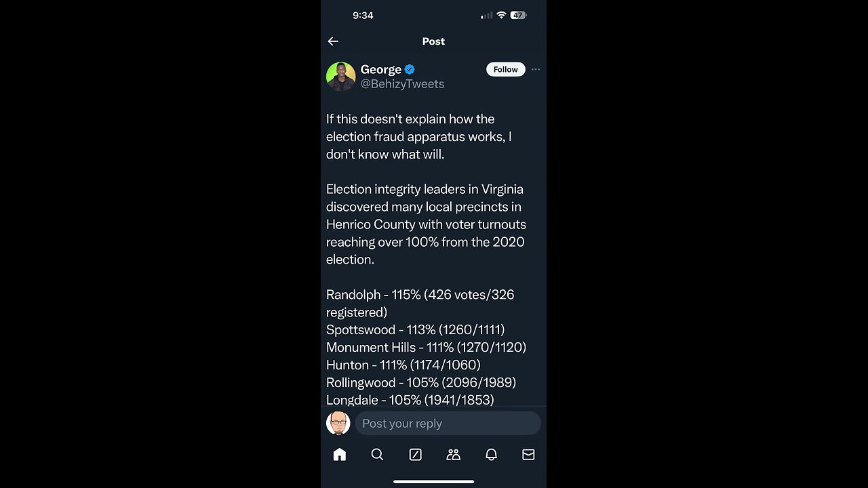The width and height of the screenshot is (868, 488).
Task: Tap your own avatar beside reply box
Action: click(338, 423)
